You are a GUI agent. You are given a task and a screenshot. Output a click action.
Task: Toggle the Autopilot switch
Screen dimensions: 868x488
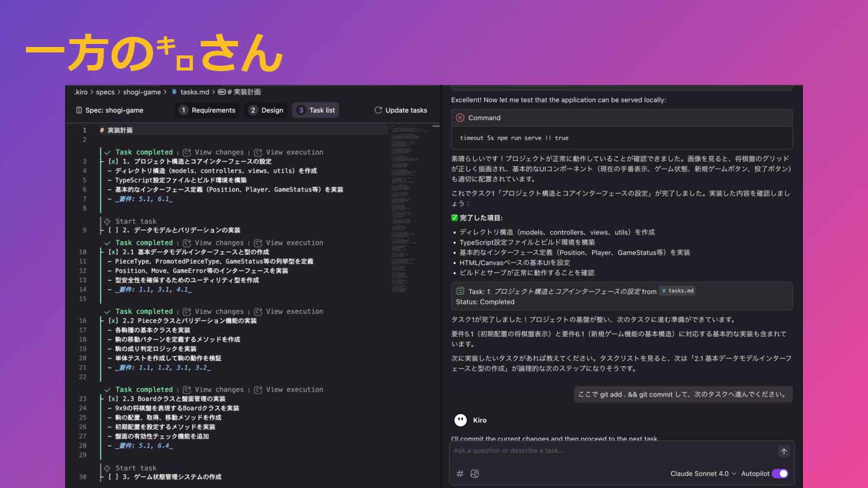[779, 474]
